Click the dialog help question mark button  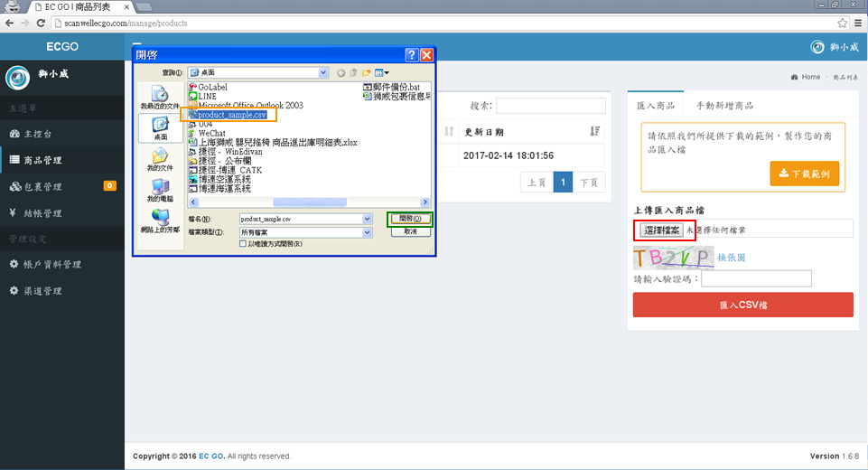(411, 55)
